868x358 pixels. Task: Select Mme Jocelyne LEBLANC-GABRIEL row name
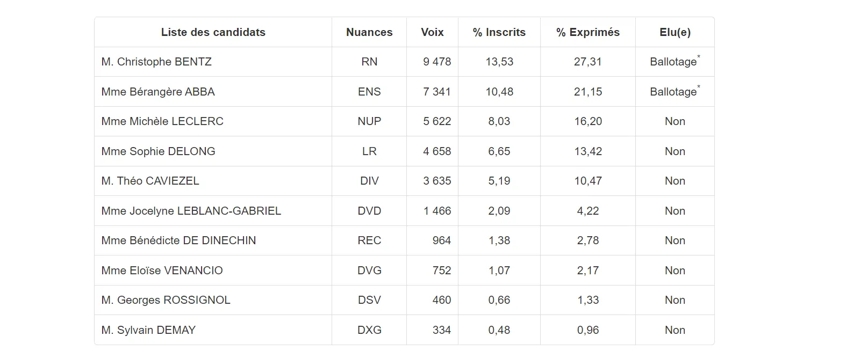[x=191, y=211]
